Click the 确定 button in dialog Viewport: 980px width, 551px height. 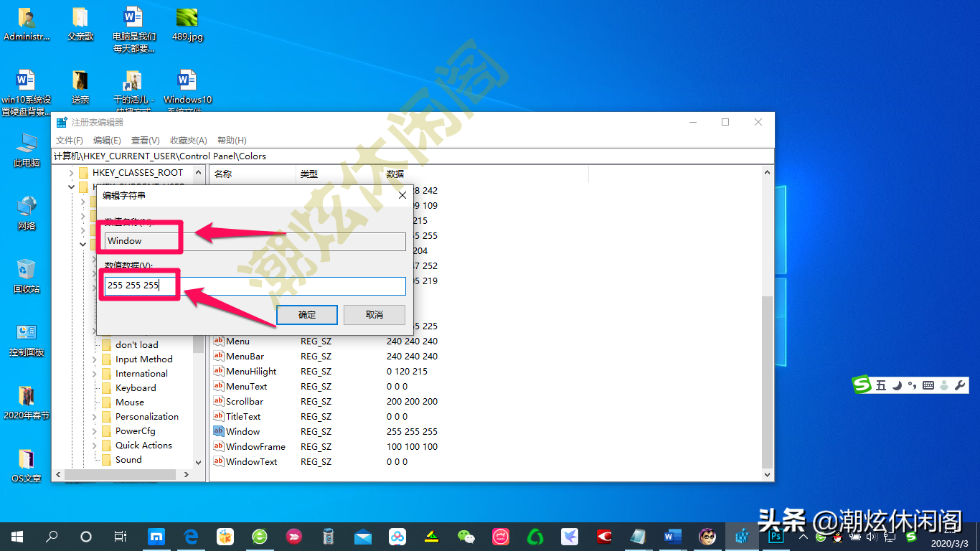coord(307,315)
